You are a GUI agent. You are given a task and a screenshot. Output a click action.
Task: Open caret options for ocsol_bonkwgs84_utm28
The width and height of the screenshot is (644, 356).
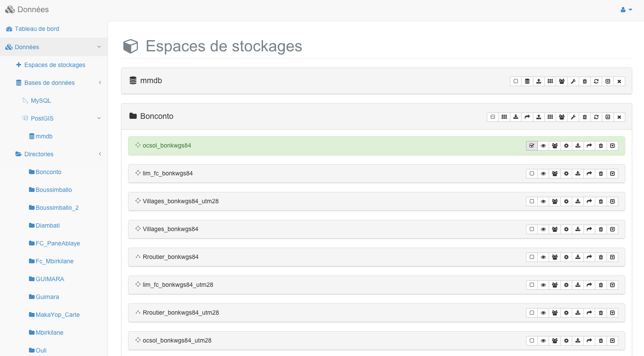pos(612,341)
